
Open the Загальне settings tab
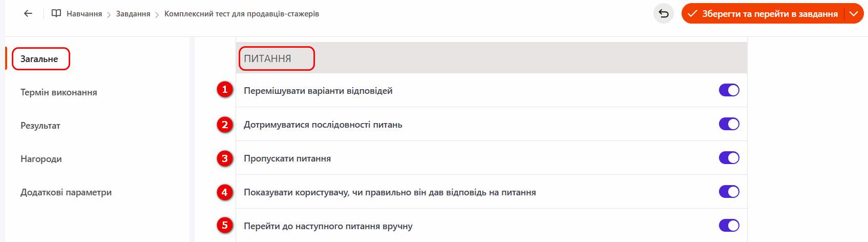[39, 59]
